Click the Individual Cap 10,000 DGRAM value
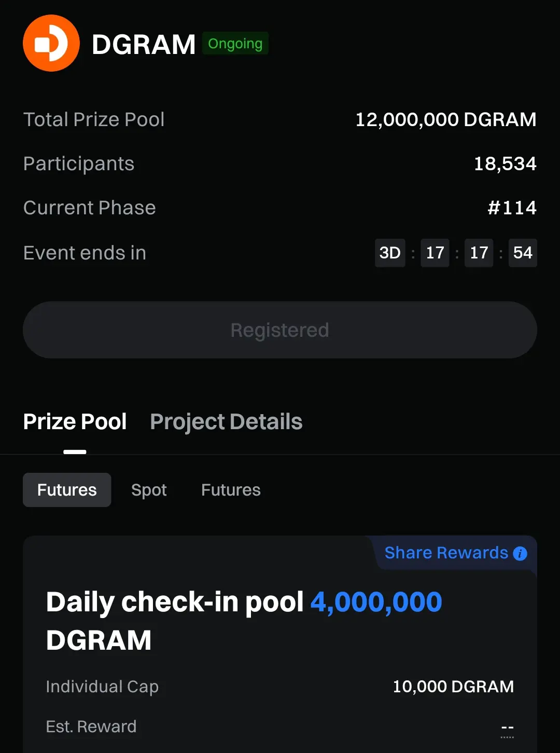 click(x=453, y=687)
